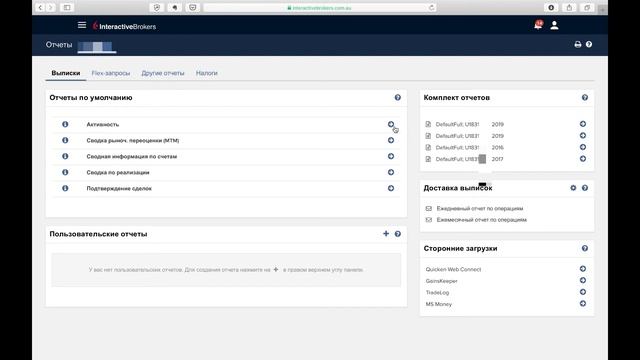Run the Активность report arrow

(x=391, y=124)
